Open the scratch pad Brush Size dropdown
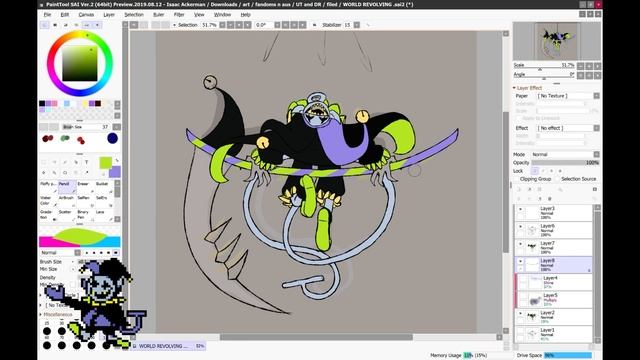This screenshot has width=640, height=360. (x=116, y=127)
